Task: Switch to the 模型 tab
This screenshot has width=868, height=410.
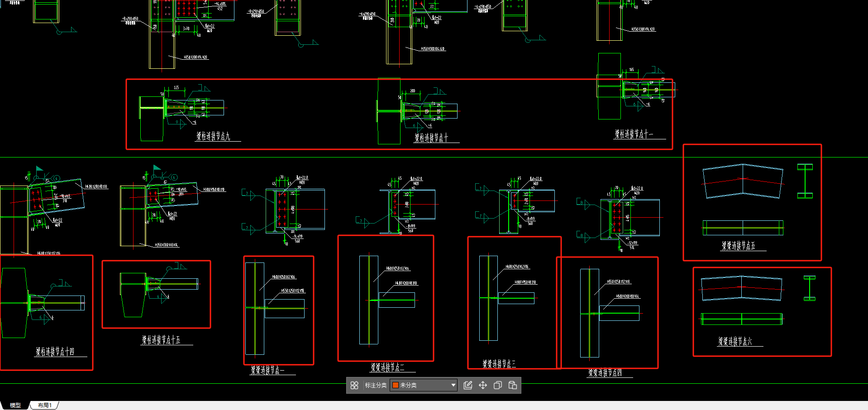Action: [15, 405]
